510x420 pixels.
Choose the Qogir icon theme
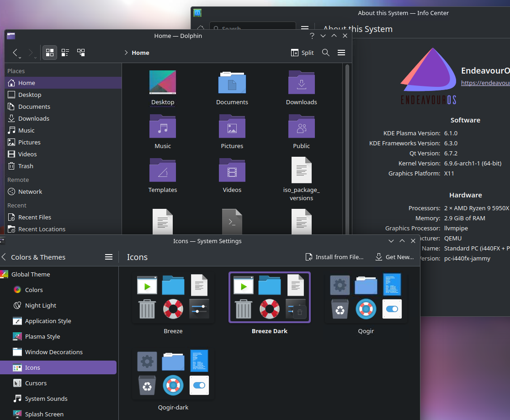click(366, 298)
